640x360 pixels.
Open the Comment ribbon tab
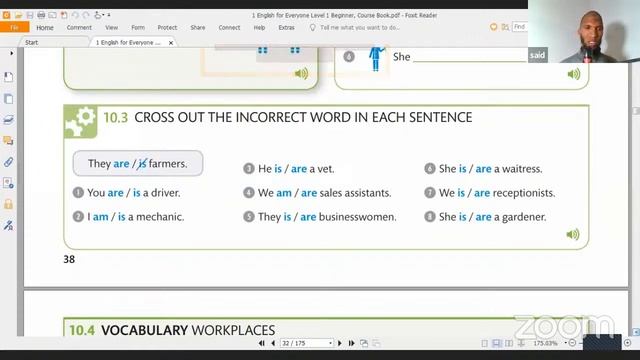click(79, 28)
